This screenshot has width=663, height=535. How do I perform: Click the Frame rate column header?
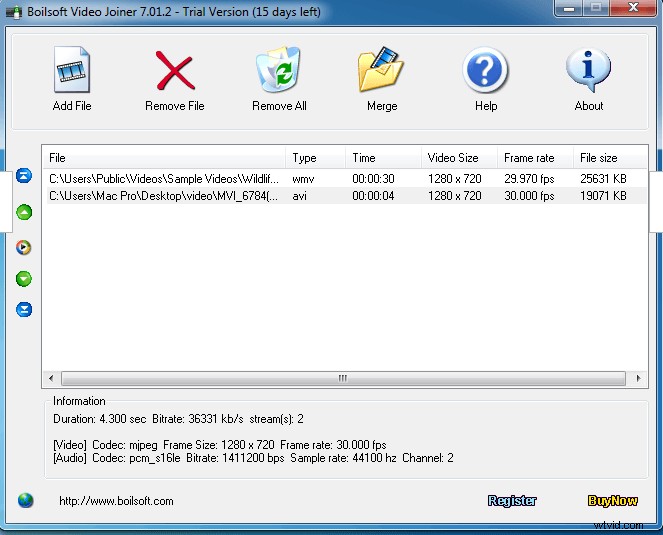tap(535, 158)
